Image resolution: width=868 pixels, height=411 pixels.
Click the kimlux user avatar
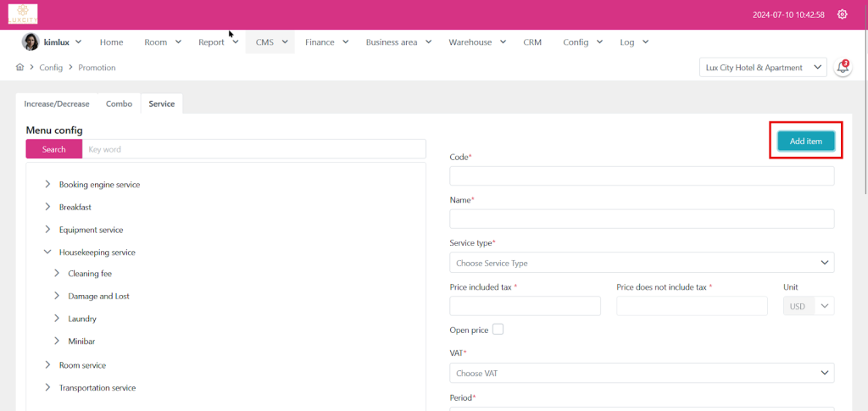(x=31, y=42)
